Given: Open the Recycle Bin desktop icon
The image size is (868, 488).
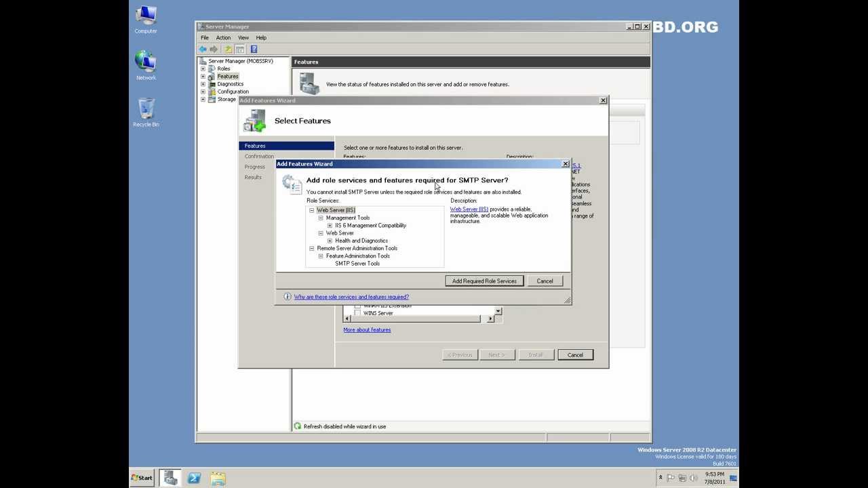Looking at the screenshot, I should click(146, 112).
